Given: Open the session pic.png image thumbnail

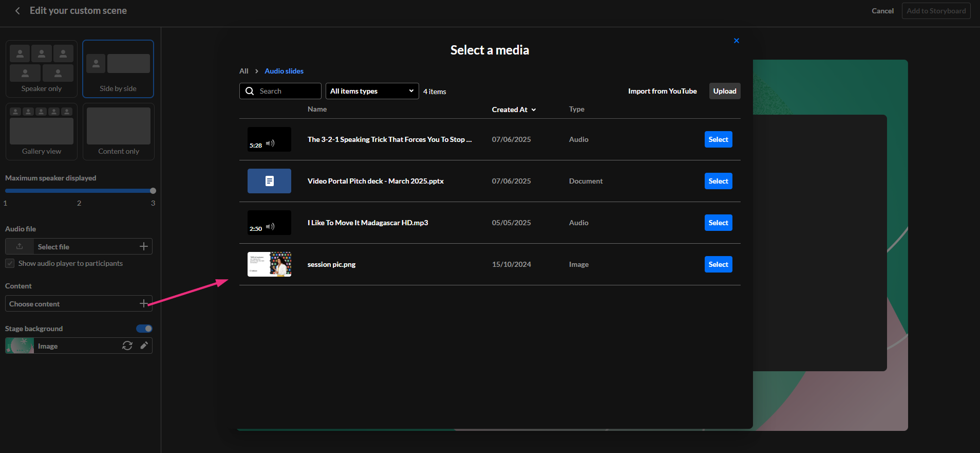Looking at the screenshot, I should click(269, 264).
